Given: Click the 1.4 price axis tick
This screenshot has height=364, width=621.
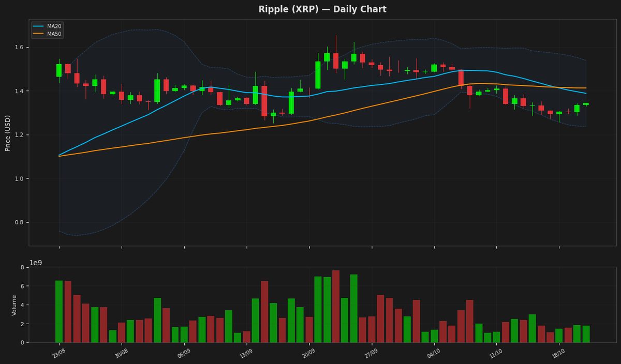Looking at the screenshot, I should [19, 91].
